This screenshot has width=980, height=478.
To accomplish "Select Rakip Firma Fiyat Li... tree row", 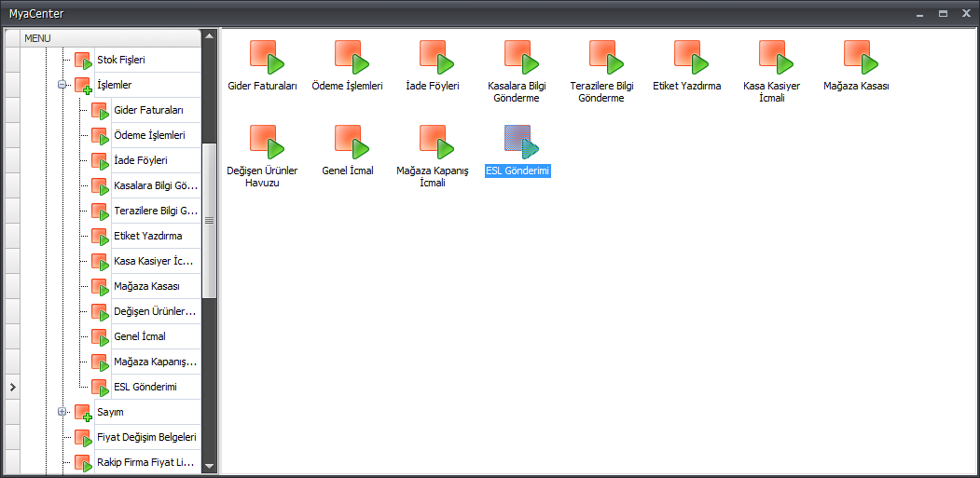I will [147, 462].
